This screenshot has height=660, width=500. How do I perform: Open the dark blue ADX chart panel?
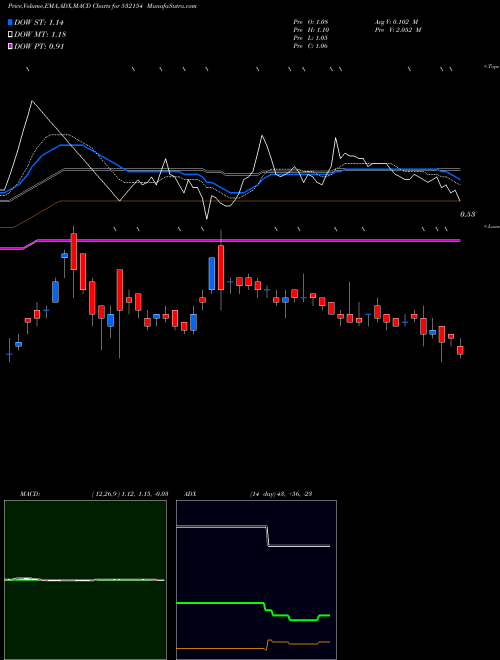click(x=256, y=580)
